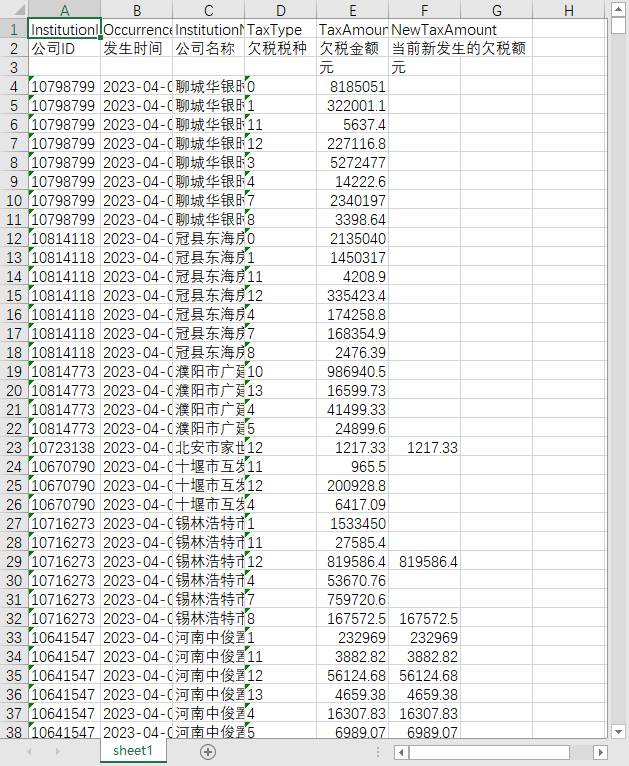Click institution ID 10723138
629x766 pixels.
point(64,447)
